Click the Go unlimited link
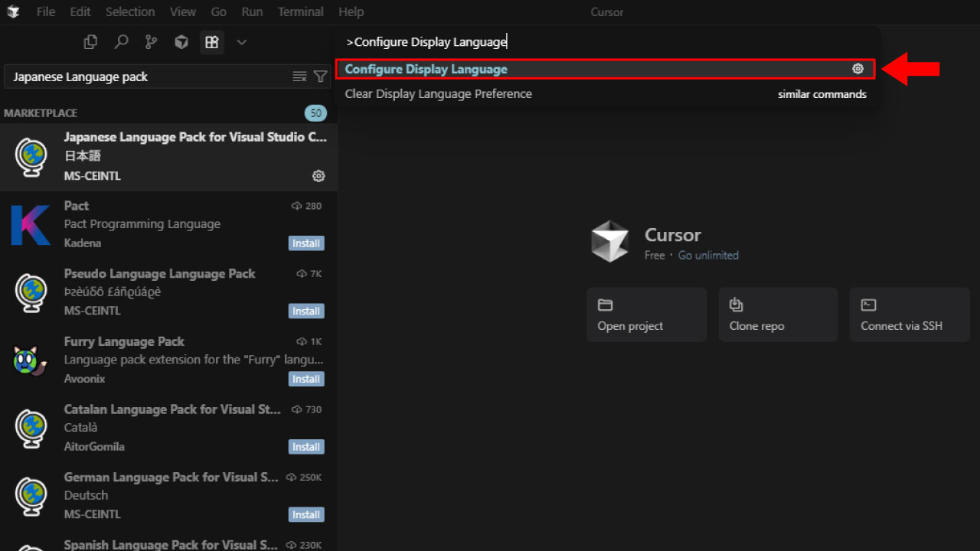This screenshot has width=980, height=551. 708,255
